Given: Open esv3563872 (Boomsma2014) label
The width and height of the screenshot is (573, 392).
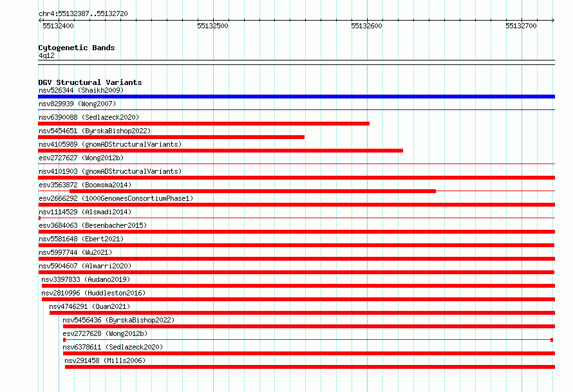Looking at the screenshot, I should tap(85, 185).
